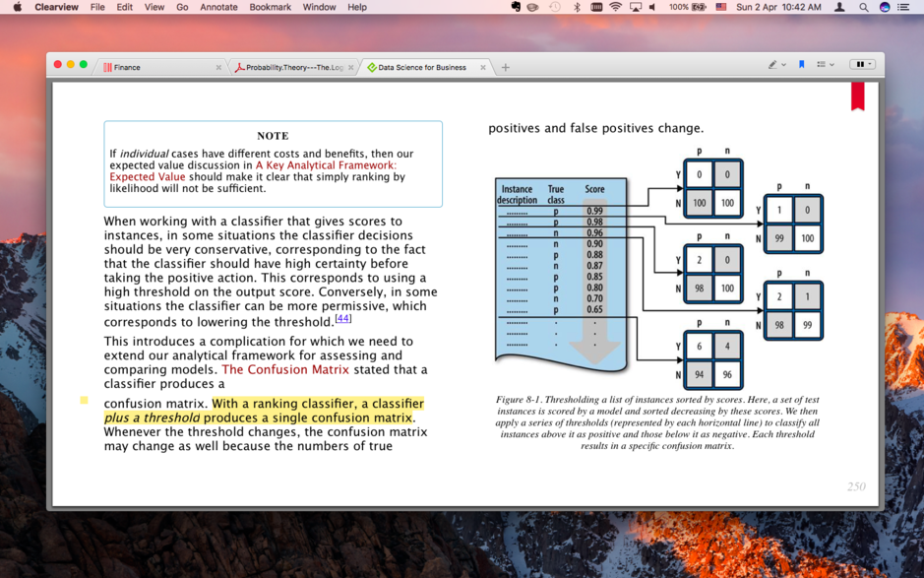Open the annotation pencil tool
924x578 pixels.
point(772,64)
